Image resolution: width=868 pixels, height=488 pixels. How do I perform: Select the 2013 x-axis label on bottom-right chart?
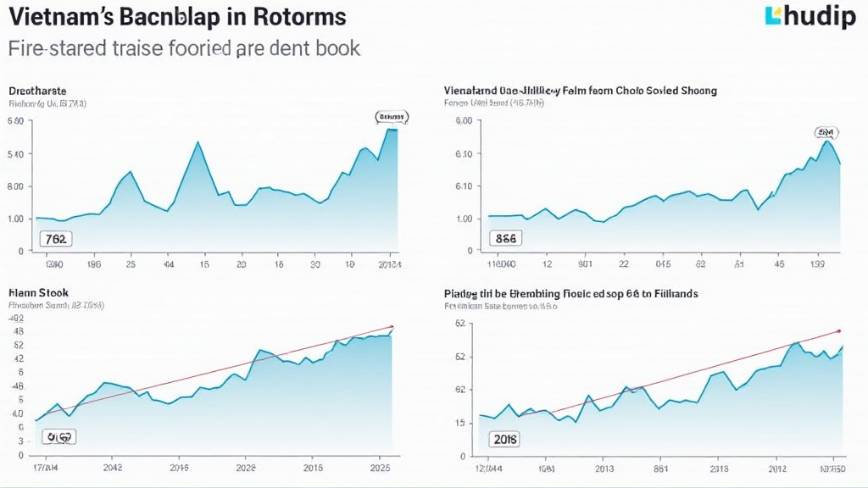603,467
